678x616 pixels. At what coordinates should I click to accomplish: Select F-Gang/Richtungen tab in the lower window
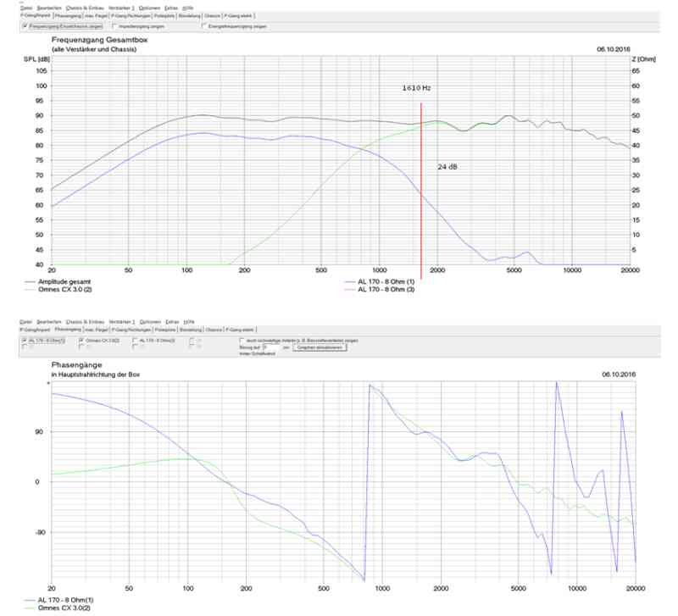pos(131,330)
